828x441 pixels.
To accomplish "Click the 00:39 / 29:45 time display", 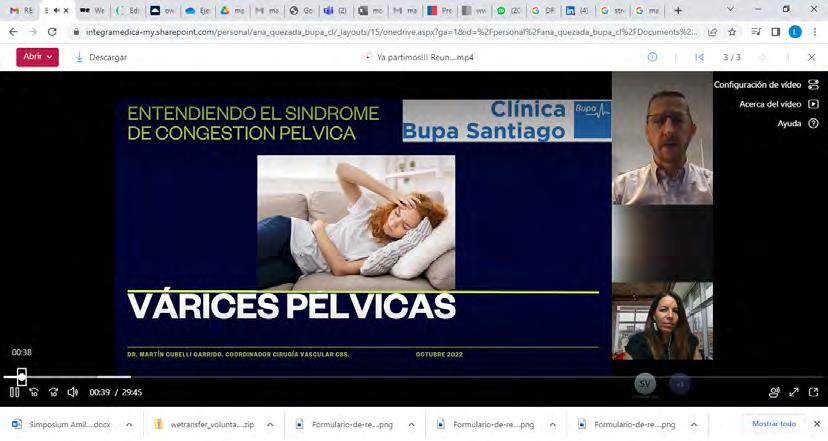I will pos(115,392).
